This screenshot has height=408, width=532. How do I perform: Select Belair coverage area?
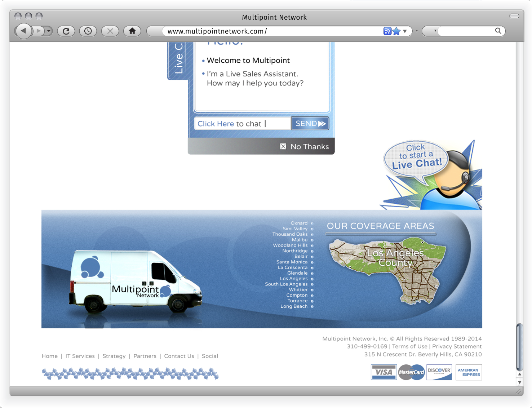[x=301, y=256]
